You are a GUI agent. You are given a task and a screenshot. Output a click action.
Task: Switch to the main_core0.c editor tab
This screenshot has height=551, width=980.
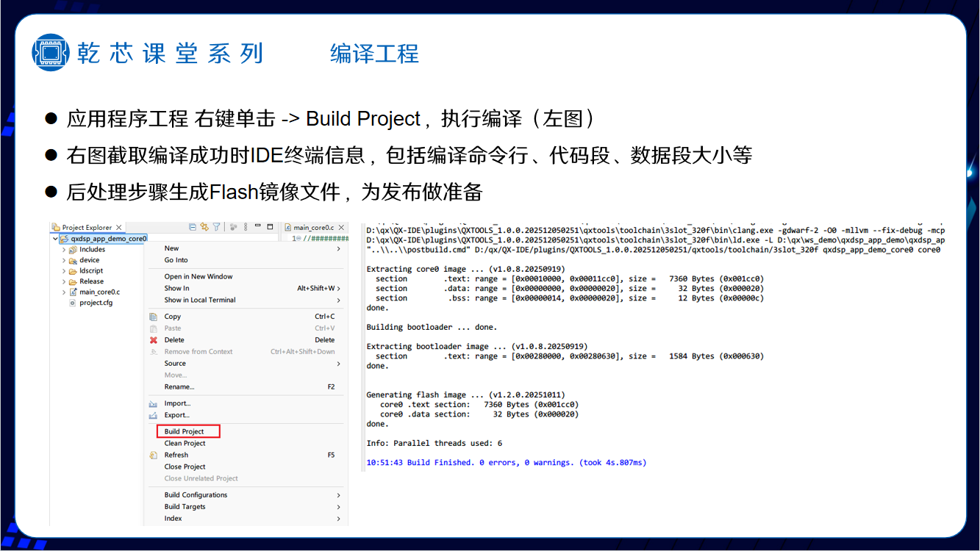coord(313,228)
